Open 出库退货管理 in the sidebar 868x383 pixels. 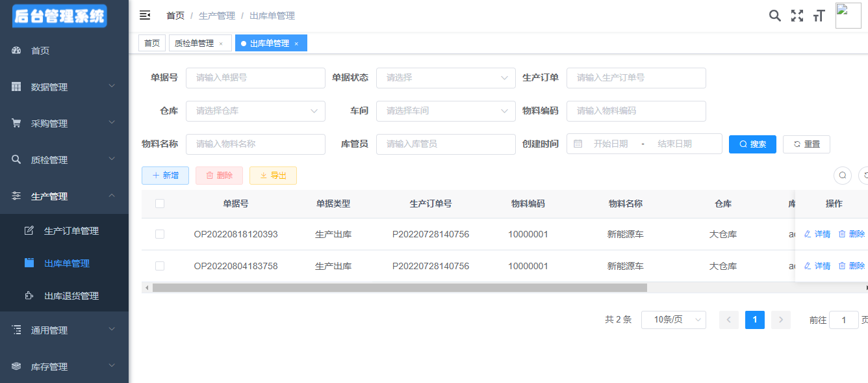pyautogui.click(x=71, y=296)
